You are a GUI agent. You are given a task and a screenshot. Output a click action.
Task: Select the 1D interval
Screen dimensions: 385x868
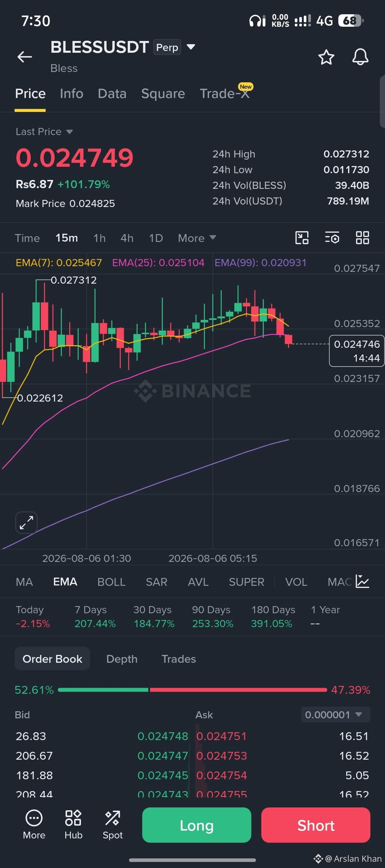(156, 238)
